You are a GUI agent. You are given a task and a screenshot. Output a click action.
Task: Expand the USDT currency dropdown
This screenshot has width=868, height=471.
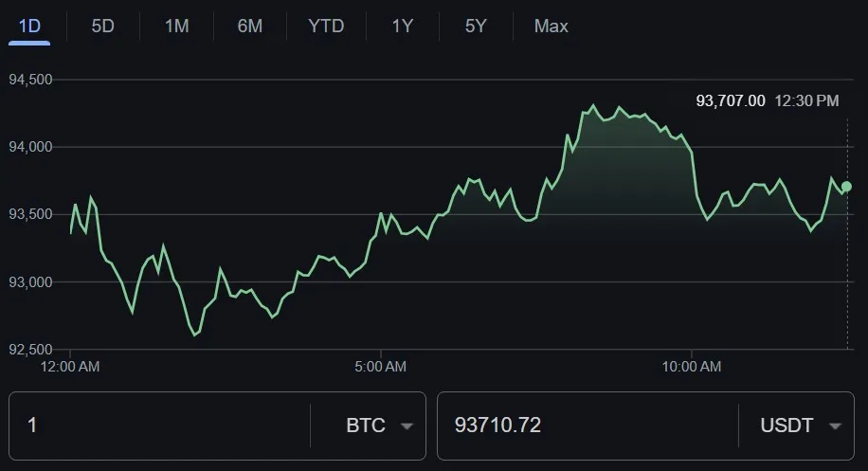801,426
